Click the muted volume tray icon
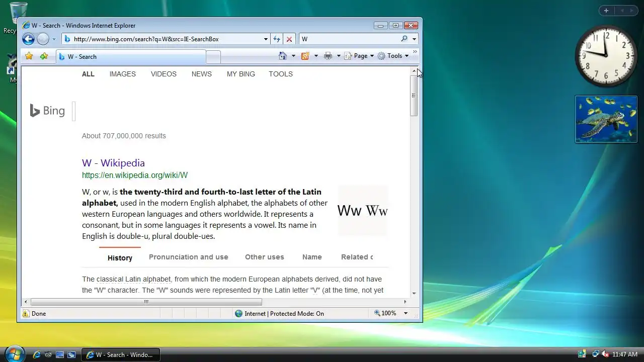 point(606,354)
